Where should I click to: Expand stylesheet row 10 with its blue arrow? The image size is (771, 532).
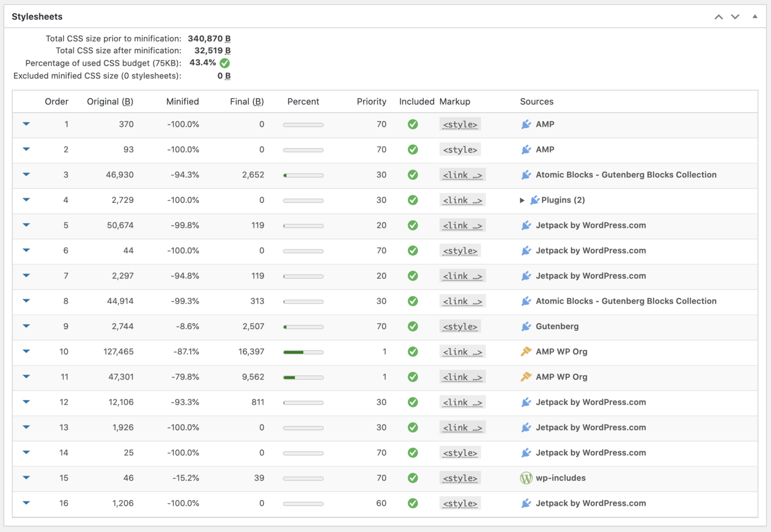click(26, 351)
